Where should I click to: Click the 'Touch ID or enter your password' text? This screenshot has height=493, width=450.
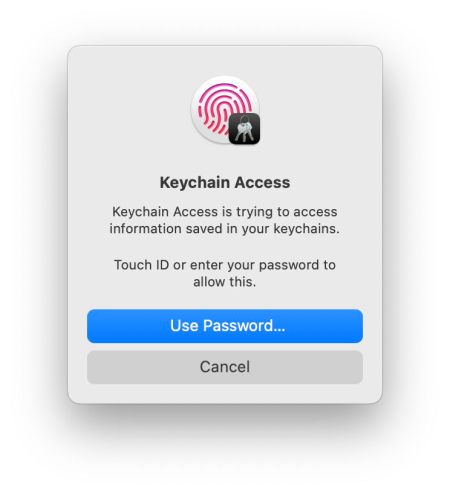225,265
